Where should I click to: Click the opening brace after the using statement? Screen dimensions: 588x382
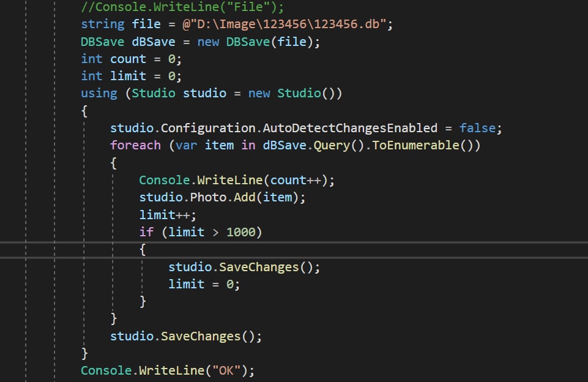(x=84, y=111)
